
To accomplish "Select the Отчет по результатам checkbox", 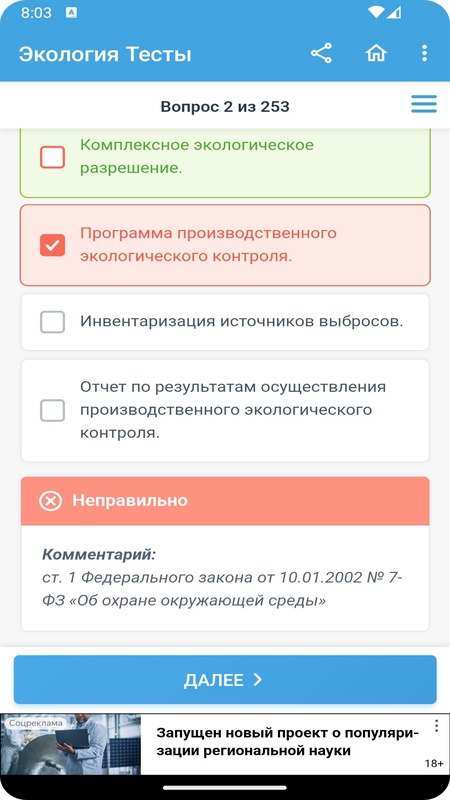I will [x=53, y=410].
